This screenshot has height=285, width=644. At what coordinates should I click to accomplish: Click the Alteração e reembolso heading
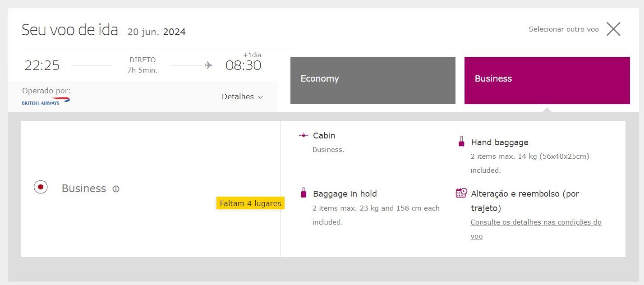[525, 201]
